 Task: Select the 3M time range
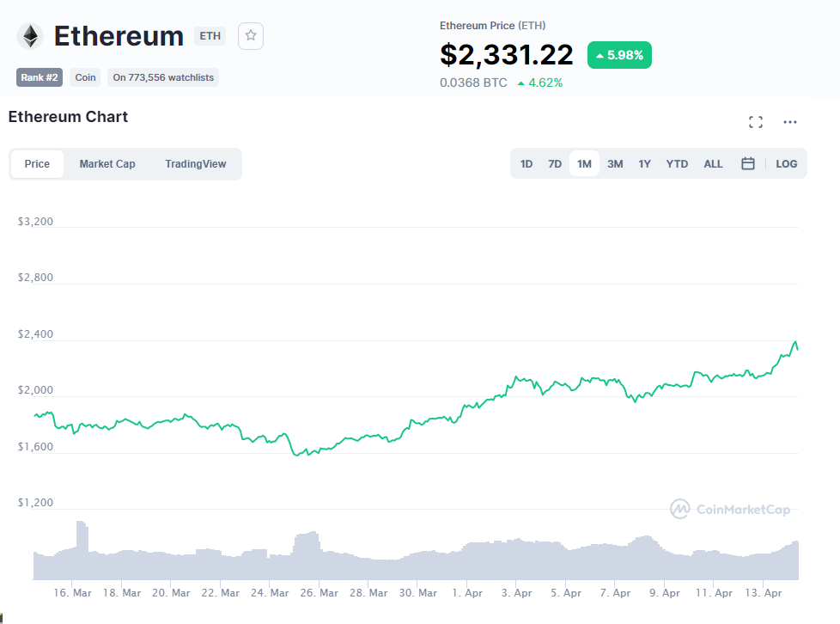[x=614, y=164]
